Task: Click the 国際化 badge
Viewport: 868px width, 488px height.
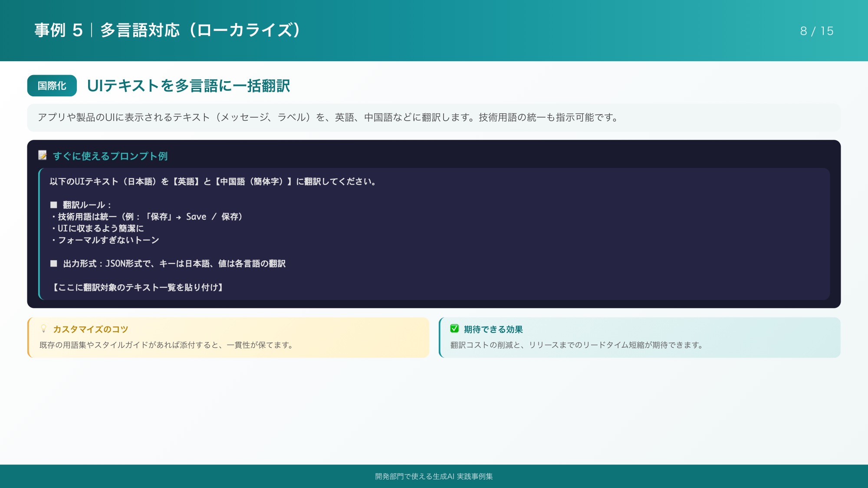Action: pyautogui.click(x=52, y=86)
